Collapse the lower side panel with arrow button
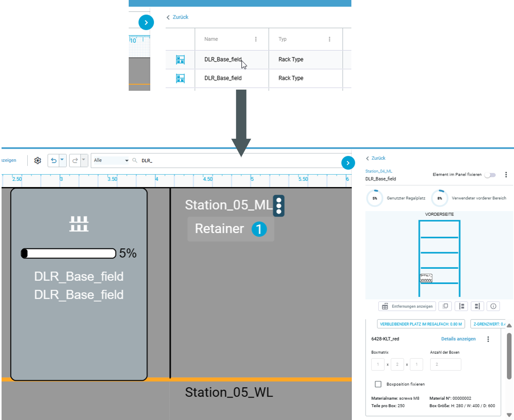Viewport: 514px width, 420px height. 348,163
